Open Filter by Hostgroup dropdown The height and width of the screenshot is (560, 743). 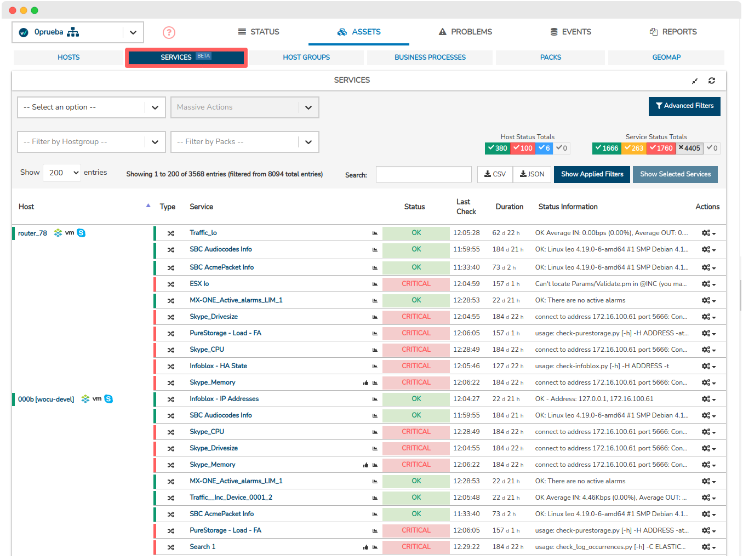[92, 142]
